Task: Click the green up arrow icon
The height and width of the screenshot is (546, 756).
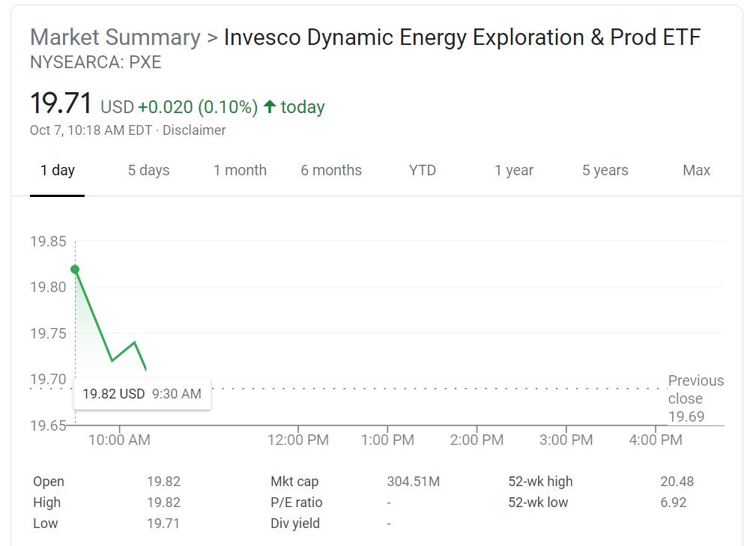Action: click(270, 106)
